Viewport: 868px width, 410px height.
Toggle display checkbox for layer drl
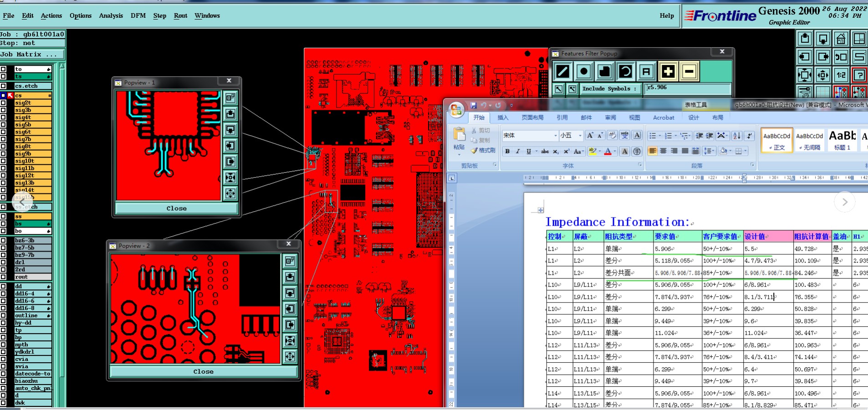4,262
